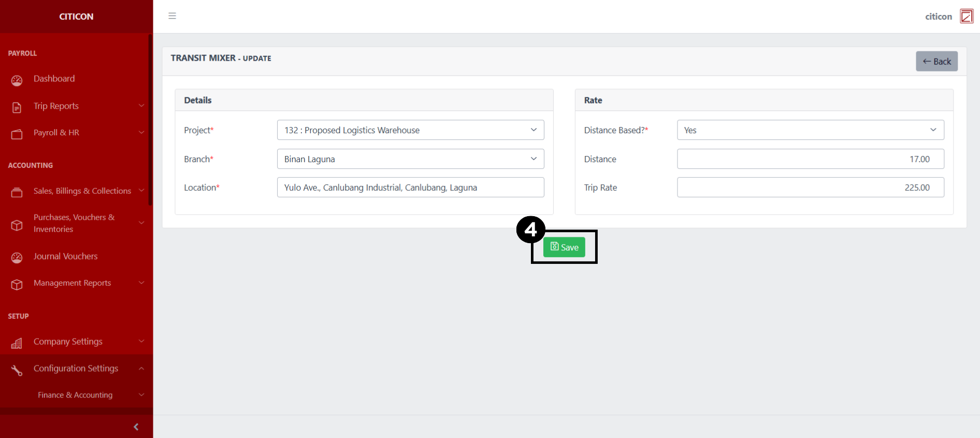Image resolution: width=980 pixels, height=438 pixels.
Task: Open the Branch dropdown
Action: pyautogui.click(x=410, y=159)
